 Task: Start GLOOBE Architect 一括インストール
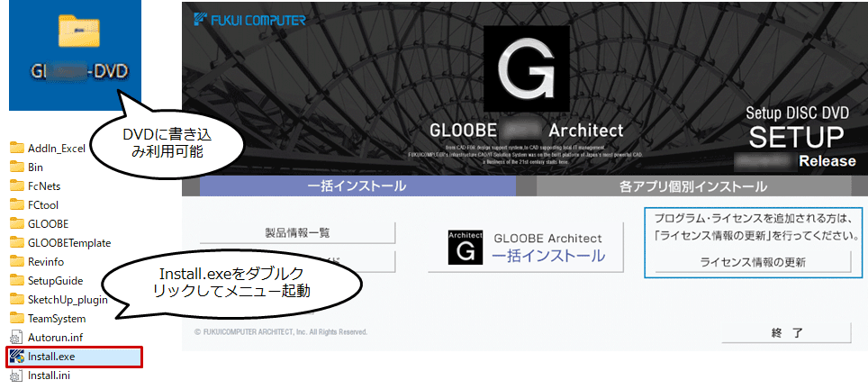click(x=526, y=248)
